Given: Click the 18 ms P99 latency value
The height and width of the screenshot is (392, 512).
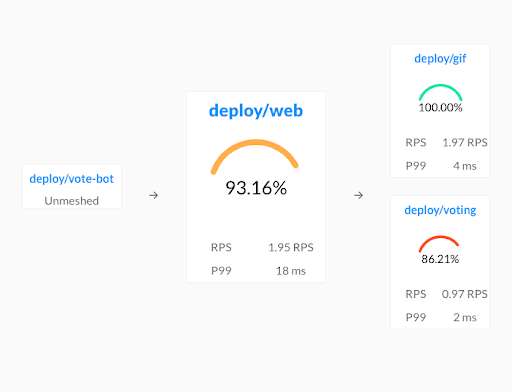Looking at the screenshot, I should (291, 271).
